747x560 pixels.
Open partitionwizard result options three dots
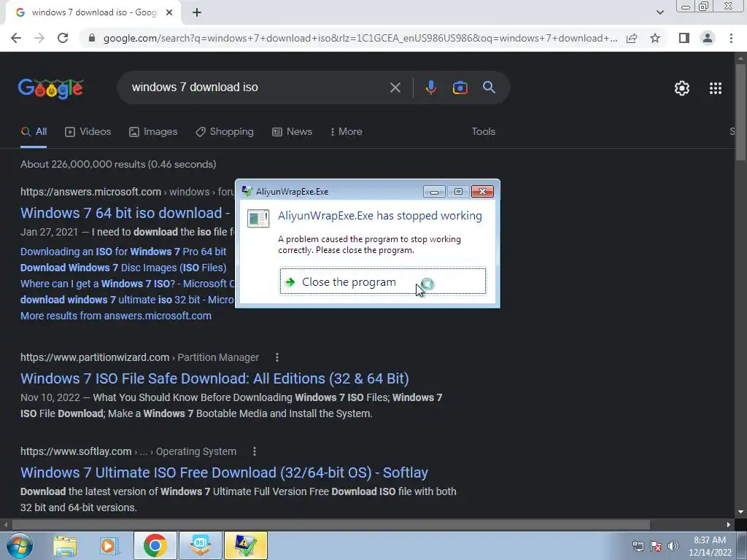click(276, 357)
